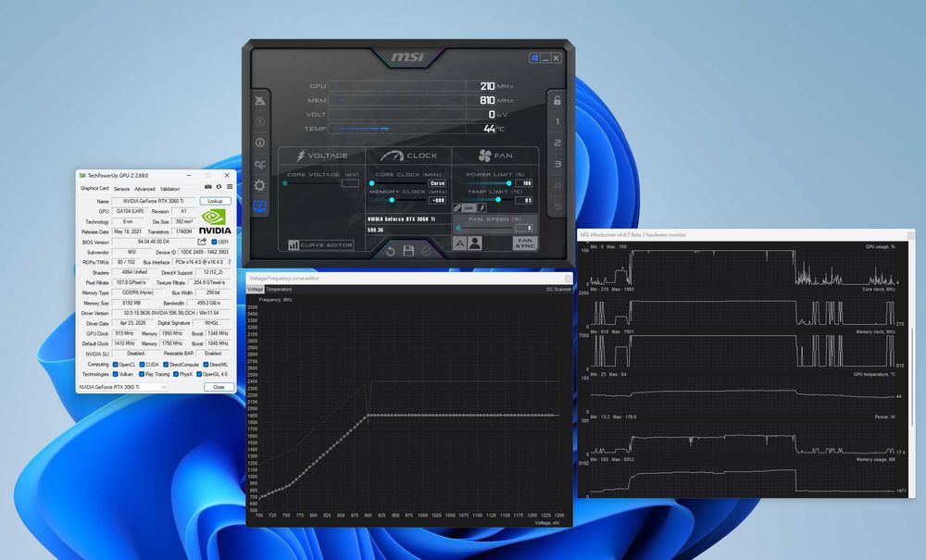Open the GPU-Z hamburger menu icon
926x560 pixels.
pyautogui.click(x=229, y=187)
